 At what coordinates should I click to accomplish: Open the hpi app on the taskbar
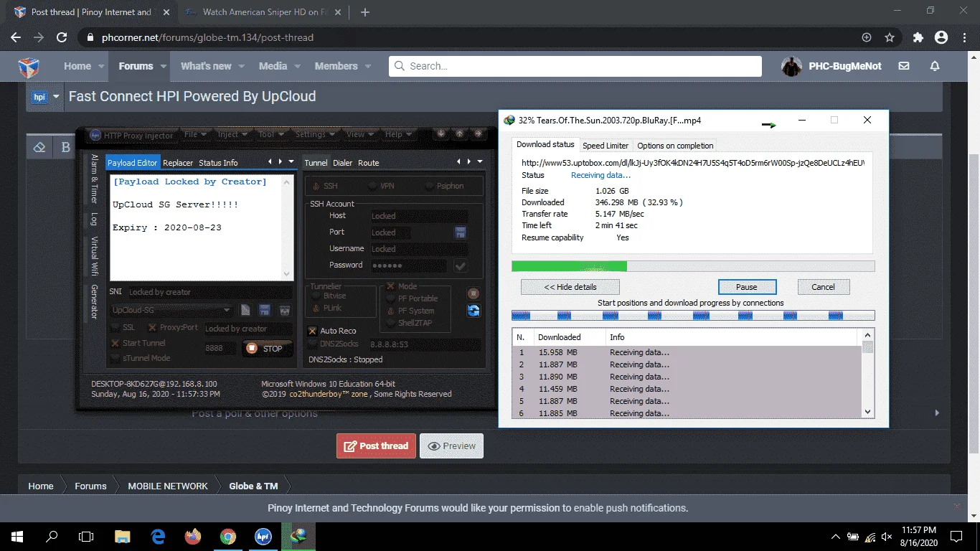pos(263,536)
